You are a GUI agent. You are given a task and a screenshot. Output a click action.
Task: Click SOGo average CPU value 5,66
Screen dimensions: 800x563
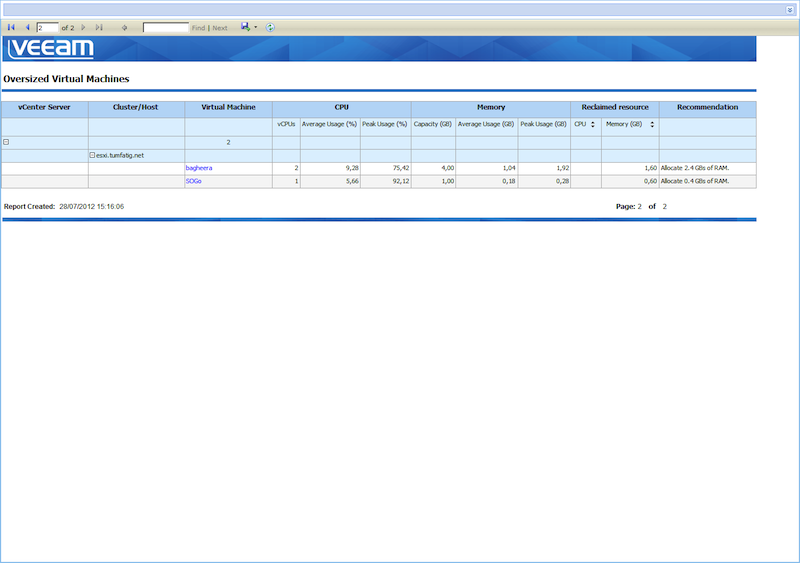[352, 181]
